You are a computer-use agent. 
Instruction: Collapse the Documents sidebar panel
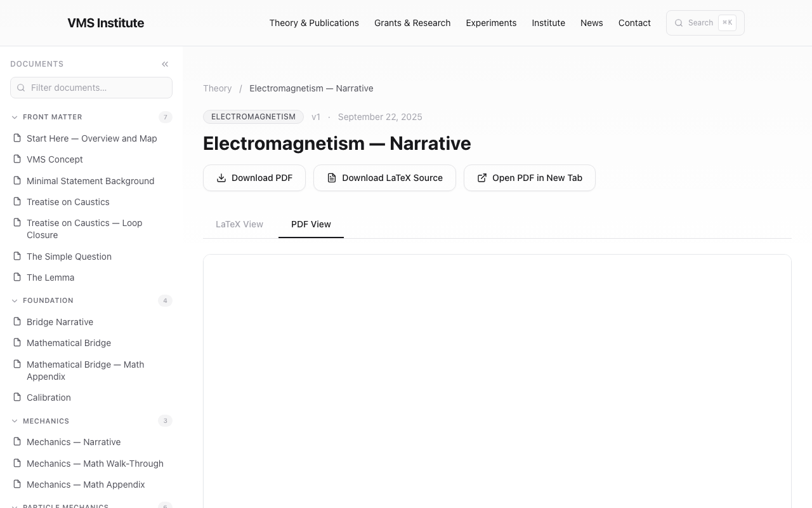[165, 63]
